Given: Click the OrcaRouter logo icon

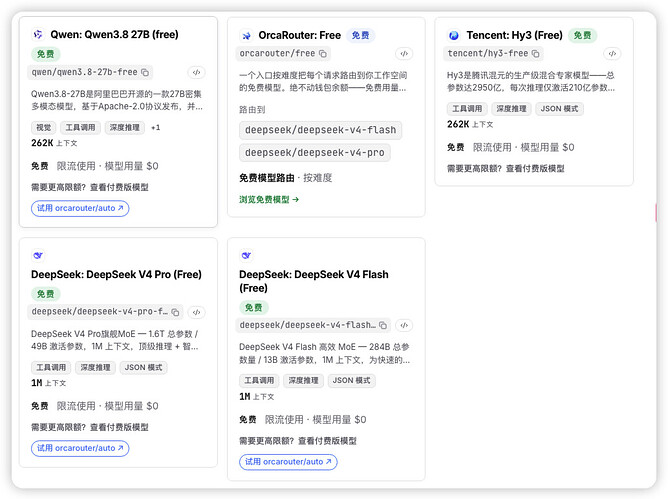Looking at the screenshot, I should pyautogui.click(x=246, y=36).
